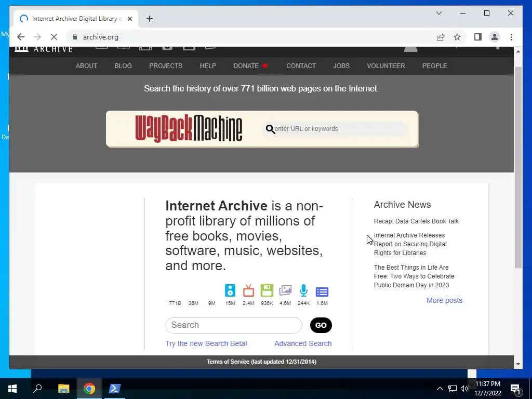Click the 15M count under audio

230,303
